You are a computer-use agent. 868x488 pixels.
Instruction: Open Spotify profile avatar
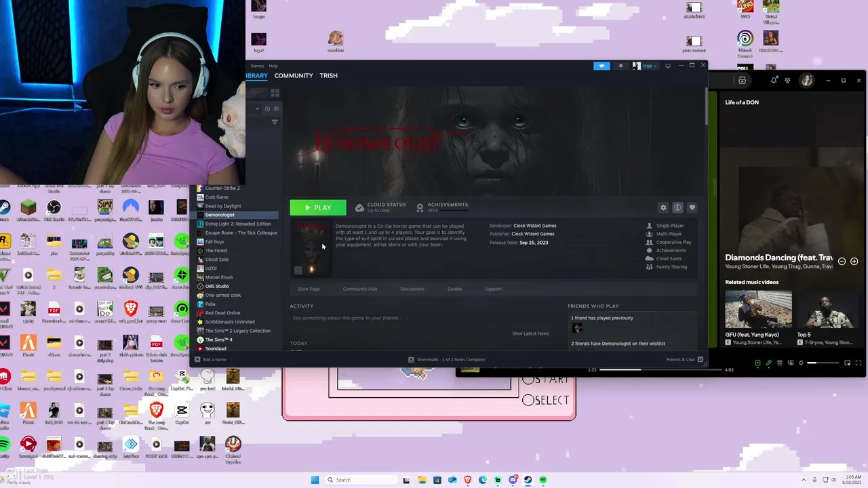pos(806,81)
